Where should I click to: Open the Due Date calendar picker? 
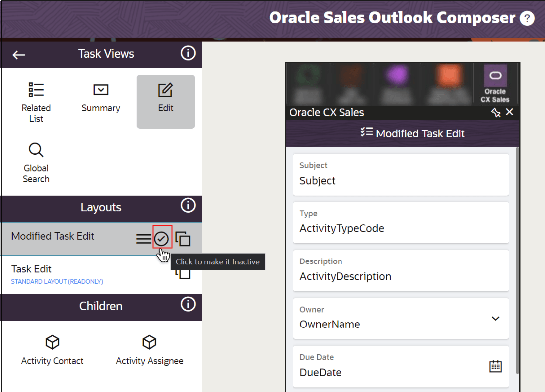click(x=496, y=366)
